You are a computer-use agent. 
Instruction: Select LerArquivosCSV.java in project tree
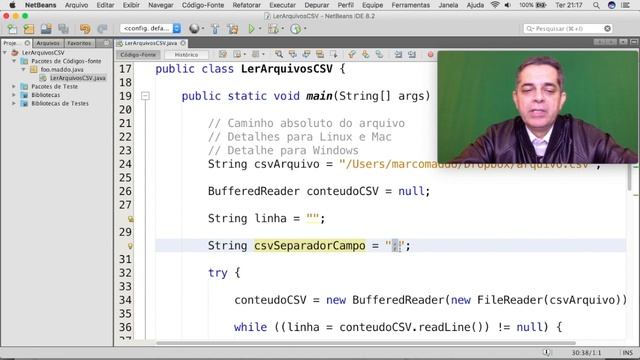tap(78, 78)
